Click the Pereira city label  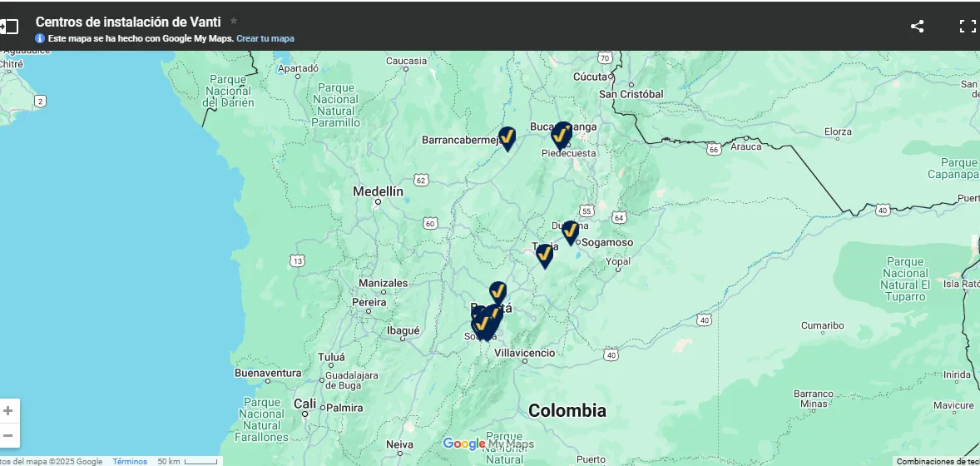point(369,301)
